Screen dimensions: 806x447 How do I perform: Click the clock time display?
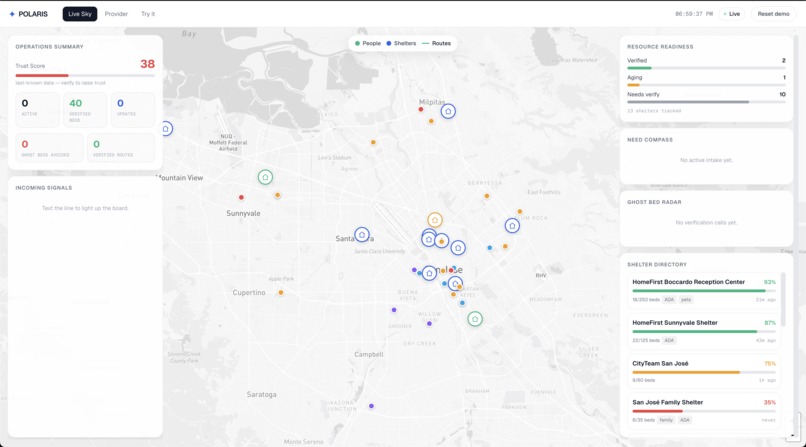694,14
